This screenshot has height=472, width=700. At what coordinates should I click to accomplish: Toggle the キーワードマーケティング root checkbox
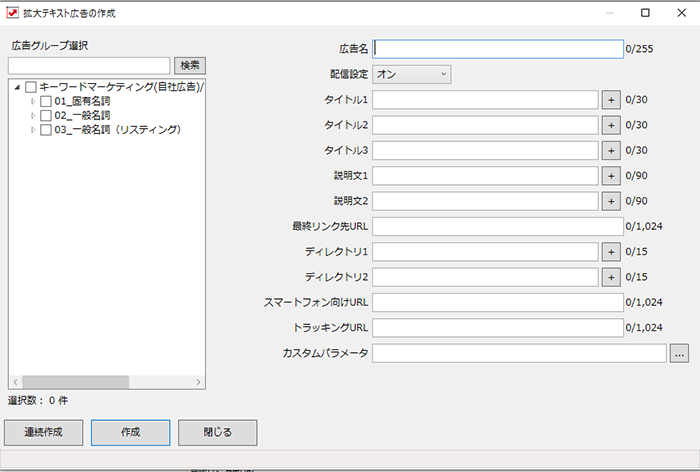pyautogui.click(x=31, y=87)
